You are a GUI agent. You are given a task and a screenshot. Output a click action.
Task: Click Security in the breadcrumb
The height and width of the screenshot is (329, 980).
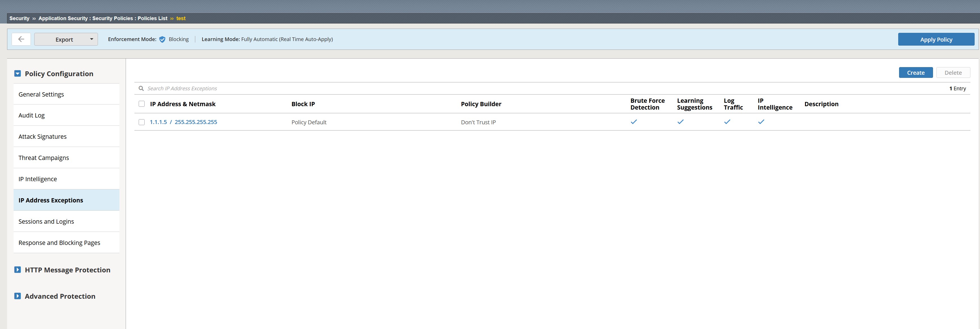tap(20, 18)
